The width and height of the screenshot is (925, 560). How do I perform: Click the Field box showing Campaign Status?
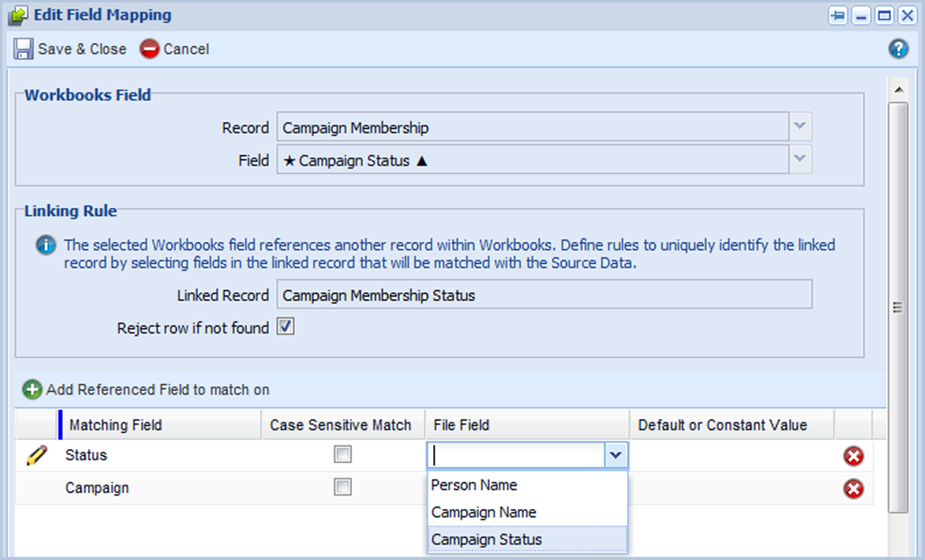(533, 160)
